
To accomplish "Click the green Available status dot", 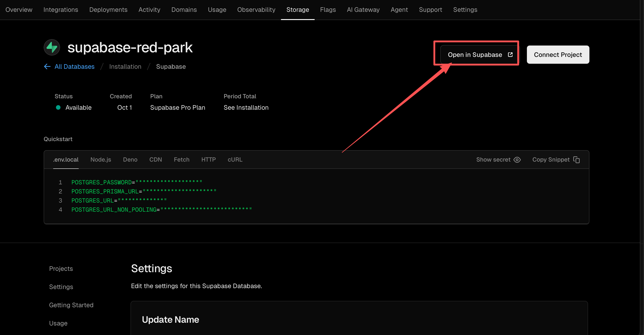I will [x=58, y=108].
